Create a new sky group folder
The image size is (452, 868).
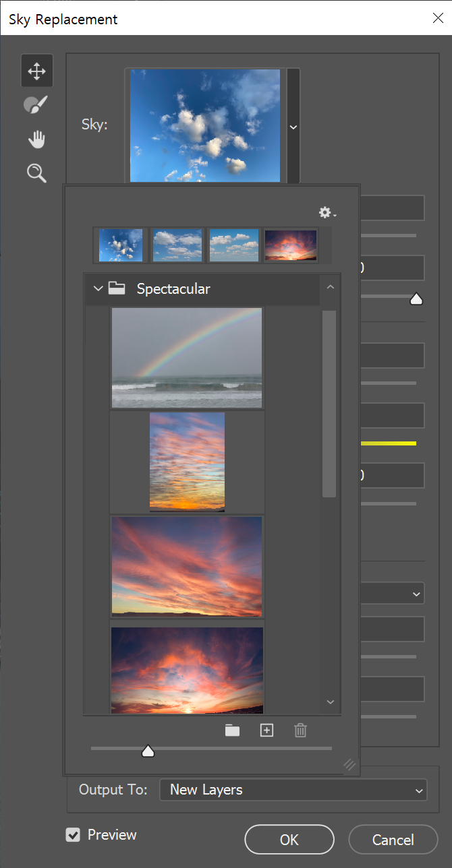(x=233, y=731)
